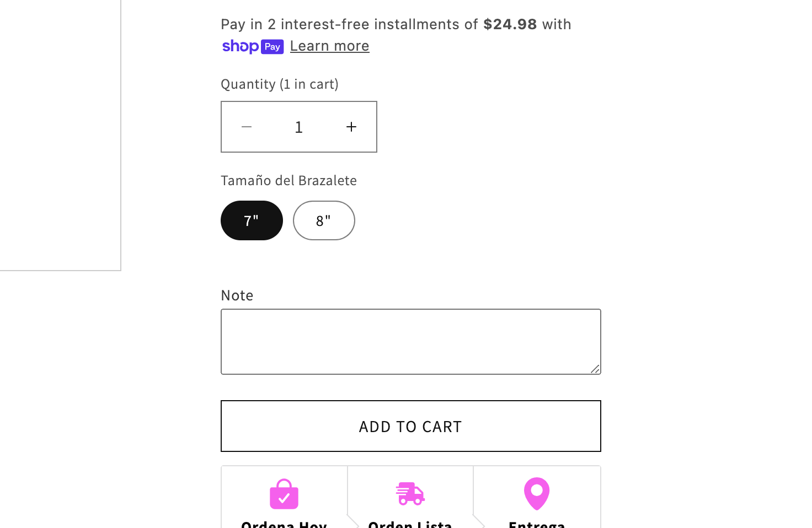Click the Ordena Hoy step label
Viewport: 812px width, 528px height.
click(284, 524)
